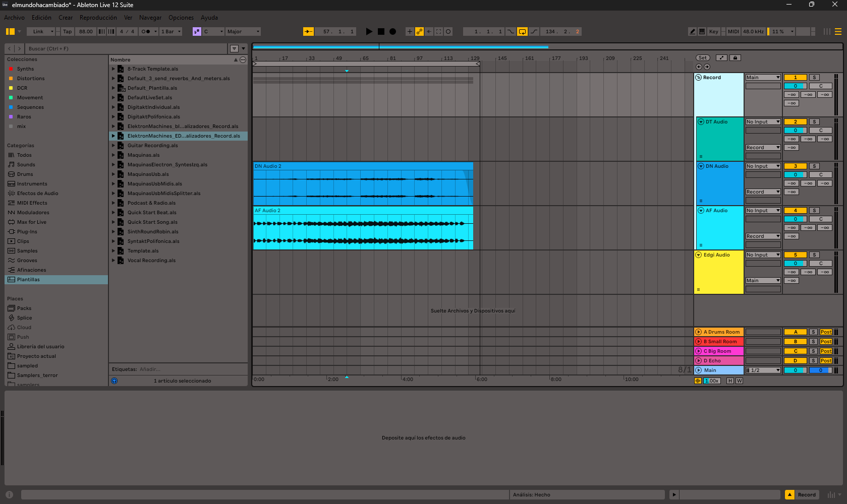Adjust the AF Audio track volume slider
847x504 pixels.
[x=796, y=219]
